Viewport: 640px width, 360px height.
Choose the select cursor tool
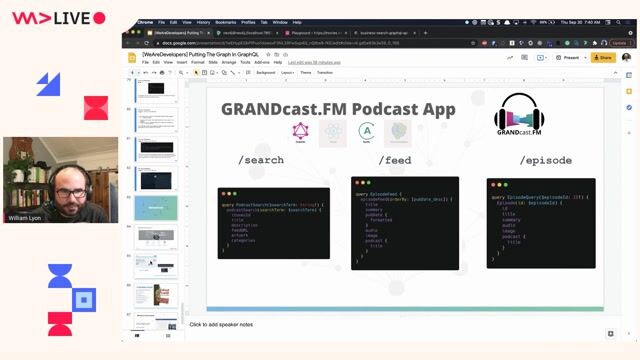pos(196,73)
